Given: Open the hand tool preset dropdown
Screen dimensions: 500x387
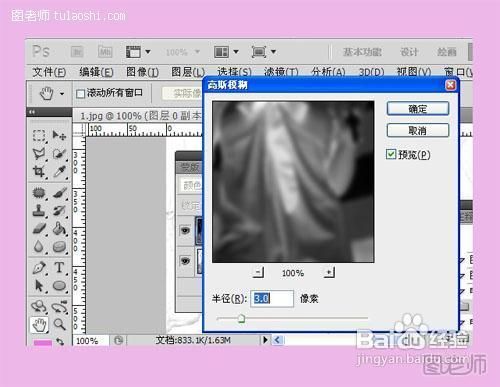Looking at the screenshot, I should [62, 94].
